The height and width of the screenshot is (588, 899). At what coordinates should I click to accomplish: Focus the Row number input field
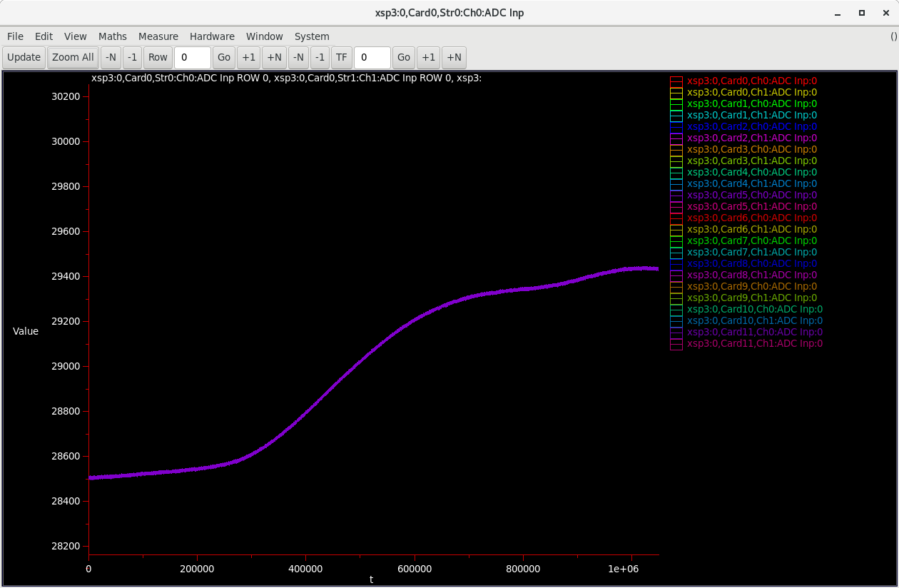coord(193,58)
